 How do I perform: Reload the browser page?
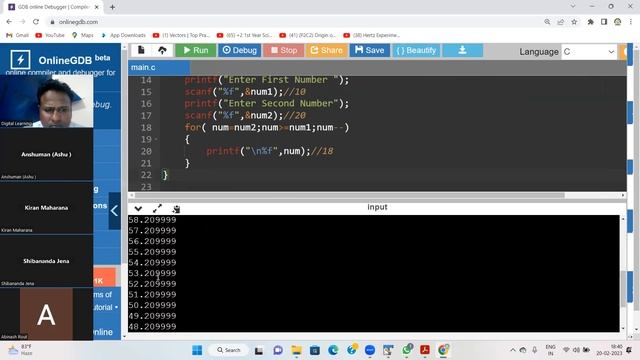[36, 22]
